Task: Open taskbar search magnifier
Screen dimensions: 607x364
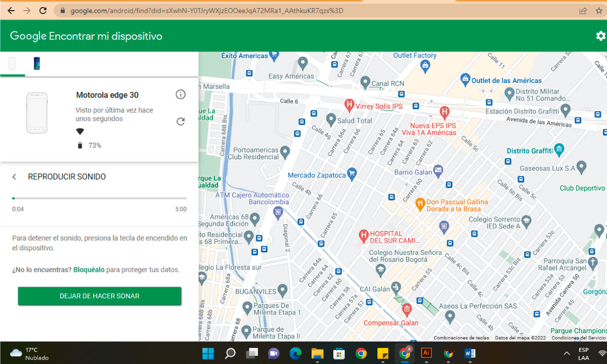Action: (230, 353)
